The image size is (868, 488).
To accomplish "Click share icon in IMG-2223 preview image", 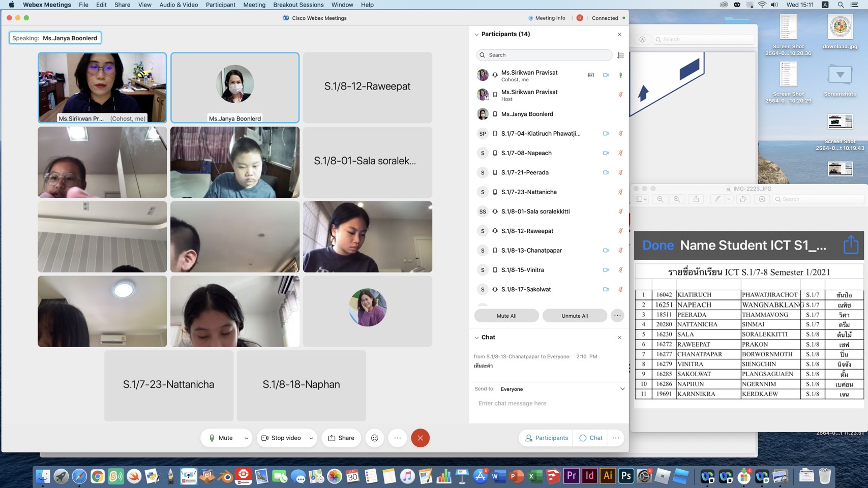I will point(851,245).
